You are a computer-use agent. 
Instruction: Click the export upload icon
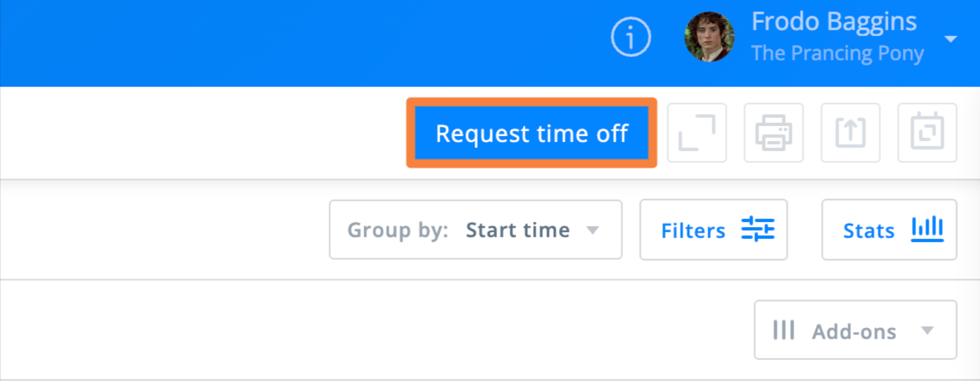(850, 133)
